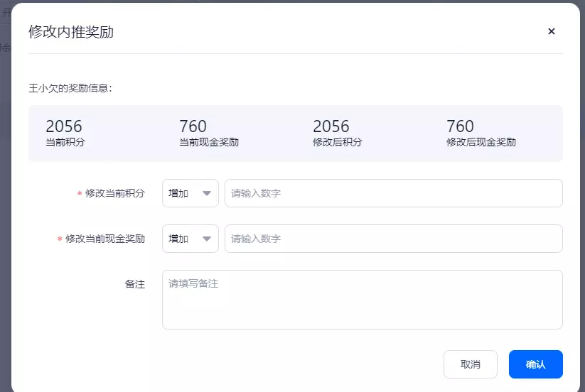The height and width of the screenshot is (392, 585).
Task: Click the 取消 button
Action: [x=470, y=364]
